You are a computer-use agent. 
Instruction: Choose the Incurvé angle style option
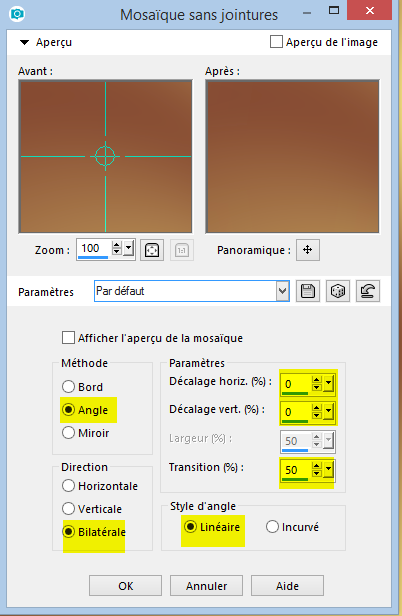272,526
